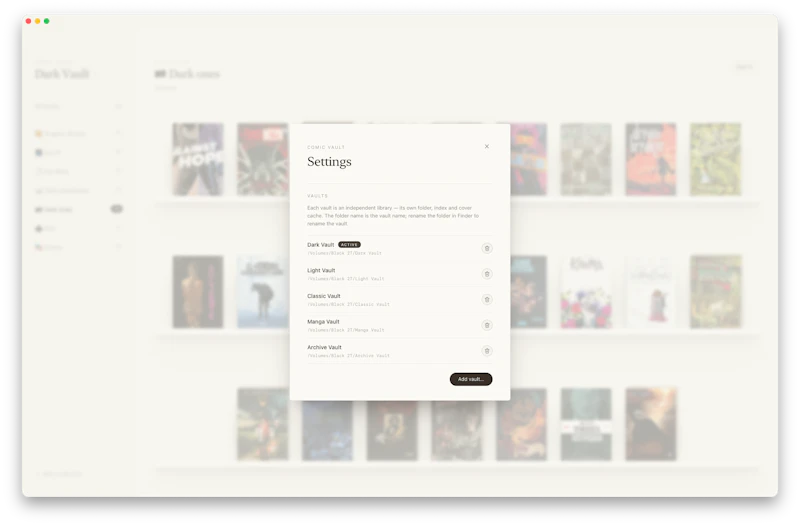Remove Classic Vault using its trash icon

pyautogui.click(x=487, y=299)
